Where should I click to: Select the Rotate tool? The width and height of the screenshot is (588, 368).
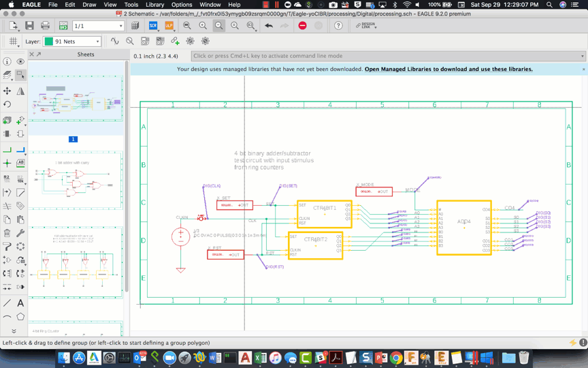(7, 105)
